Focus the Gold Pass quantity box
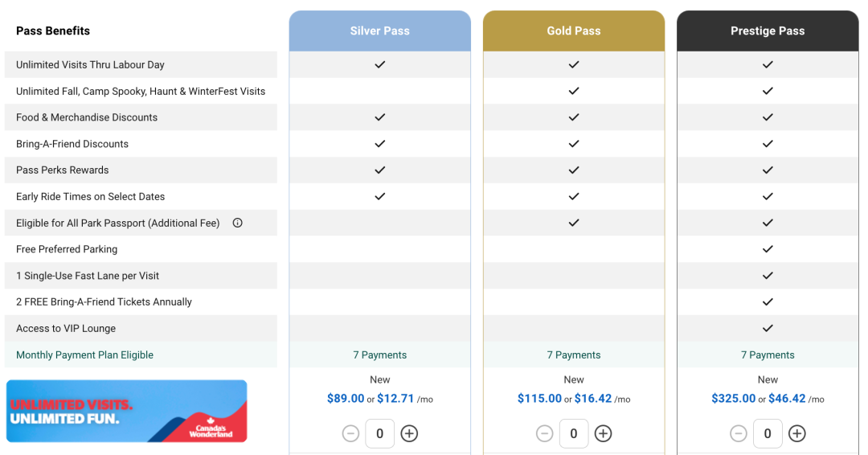868x455 pixels. tap(574, 433)
